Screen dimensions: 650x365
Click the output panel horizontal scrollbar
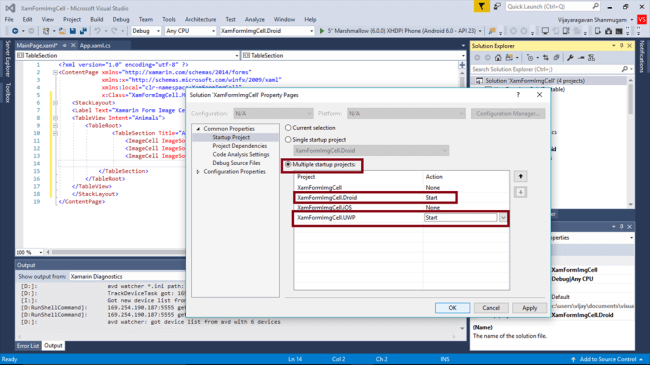pos(238,337)
